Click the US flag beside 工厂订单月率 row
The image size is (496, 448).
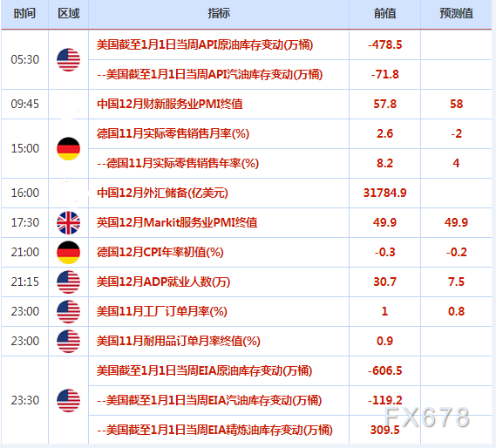coord(68,312)
